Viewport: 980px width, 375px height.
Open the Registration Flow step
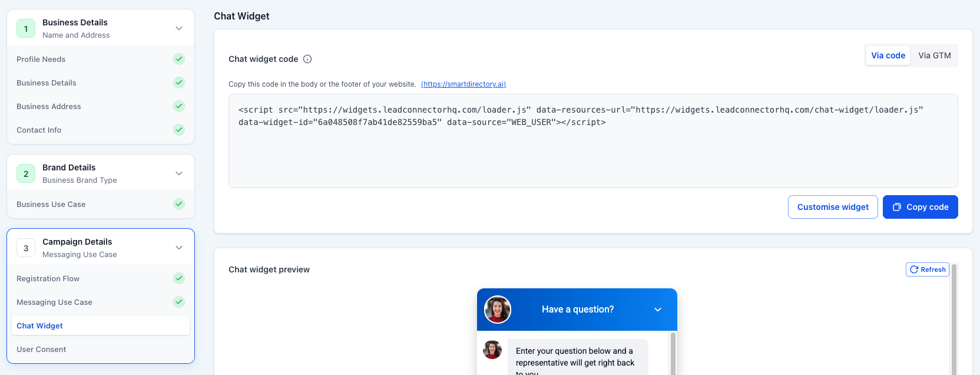pos(101,278)
